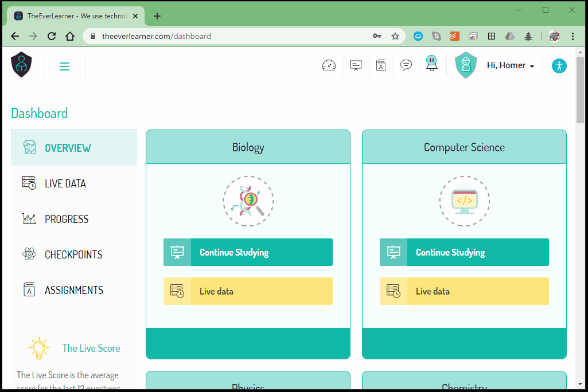Open a new browser tab
This screenshot has height=392, width=588.
click(x=157, y=16)
